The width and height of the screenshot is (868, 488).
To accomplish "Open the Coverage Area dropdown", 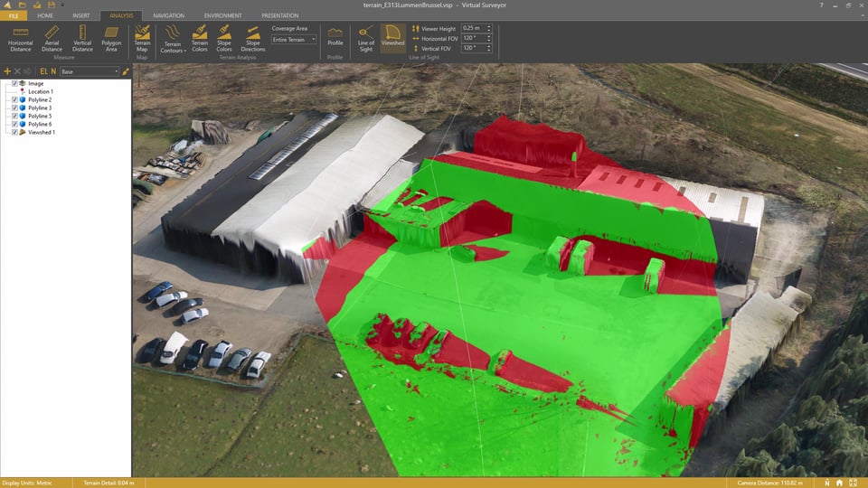I will click(x=294, y=40).
